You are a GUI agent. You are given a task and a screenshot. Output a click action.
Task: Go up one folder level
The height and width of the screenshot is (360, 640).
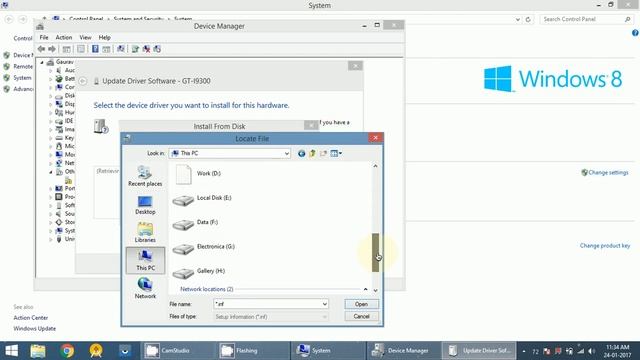[x=313, y=153]
